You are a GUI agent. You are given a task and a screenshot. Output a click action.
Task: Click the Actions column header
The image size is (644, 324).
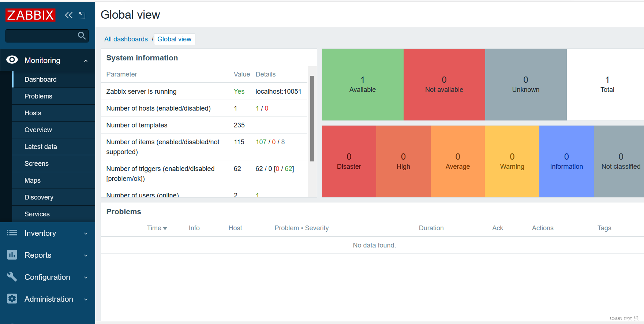point(543,228)
